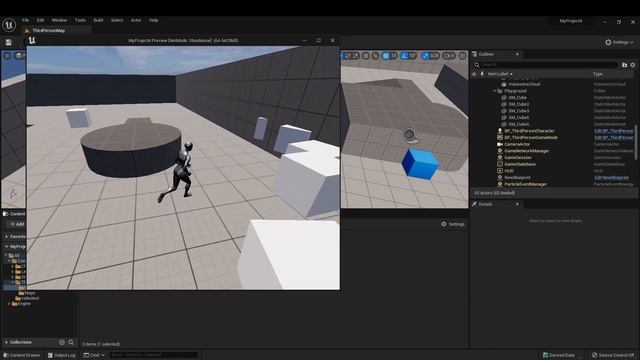
Task: Click the Edit link on the BP_ThirdPersonGameMode row
Action: pyautogui.click(x=613, y=138)
